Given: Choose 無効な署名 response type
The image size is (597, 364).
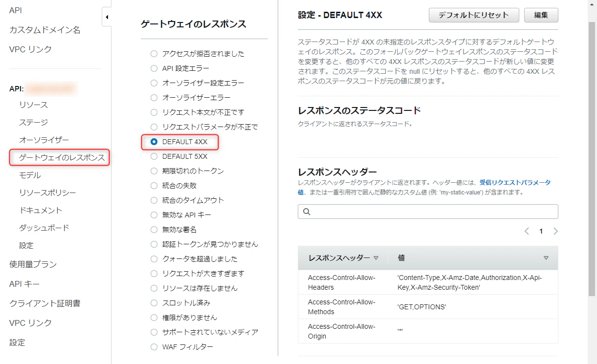Looking at the screenshot, I should pyautogui.click(x=154, y=230).
